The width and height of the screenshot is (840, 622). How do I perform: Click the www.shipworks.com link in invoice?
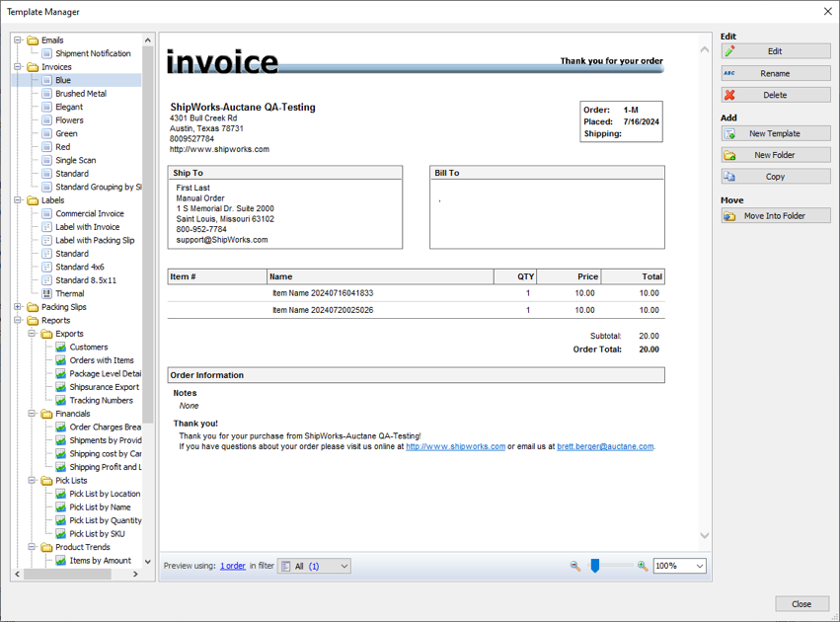(x=455, y=446)
